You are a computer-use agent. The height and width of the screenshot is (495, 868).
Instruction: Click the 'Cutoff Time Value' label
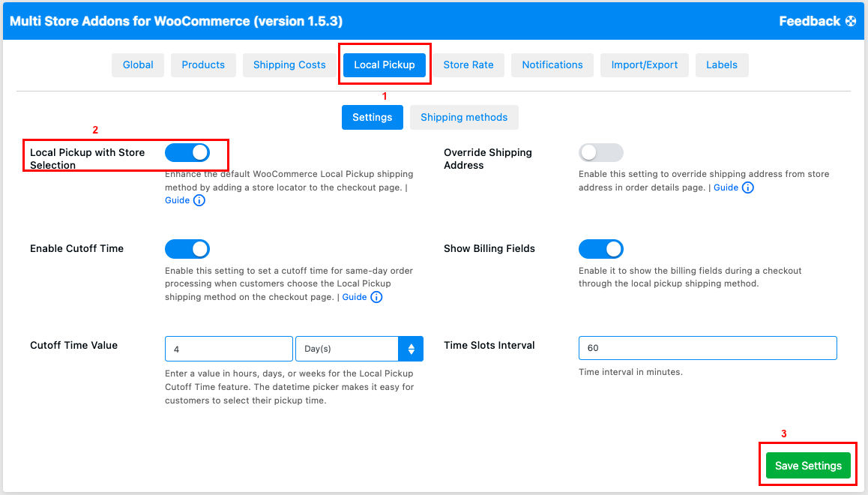click(x=73, y=346)
